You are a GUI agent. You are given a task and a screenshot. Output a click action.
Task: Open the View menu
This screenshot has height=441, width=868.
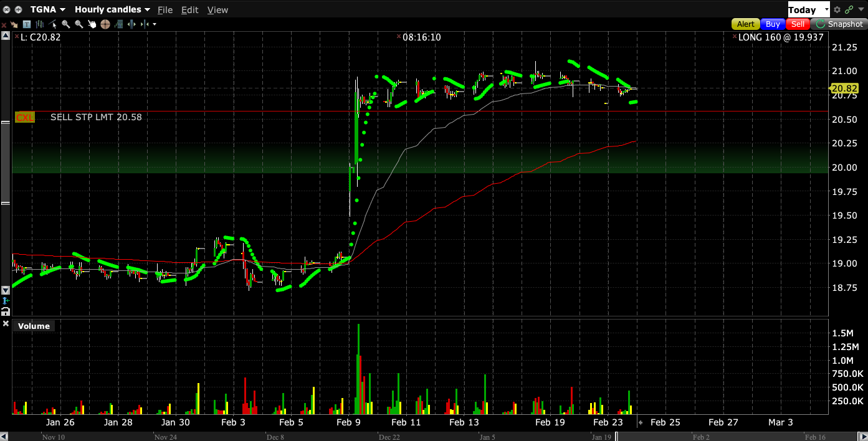pyautogui.click(x=217, y=10)
